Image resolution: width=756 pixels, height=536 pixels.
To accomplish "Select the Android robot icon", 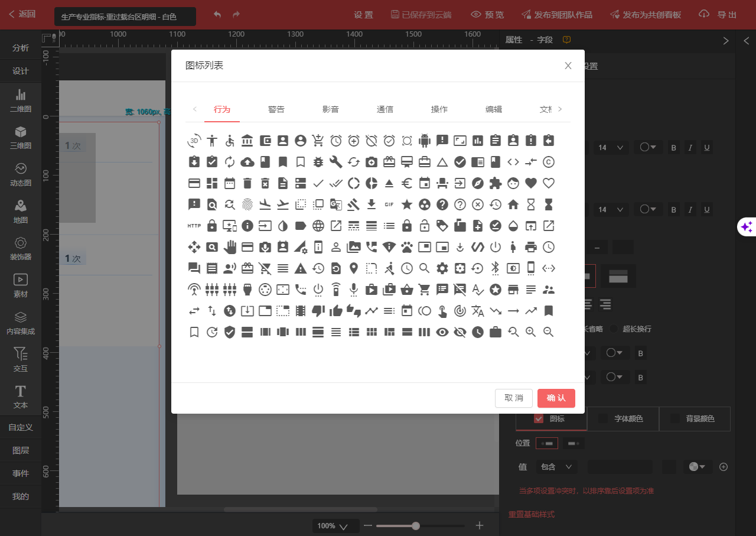I will (424, 141).
